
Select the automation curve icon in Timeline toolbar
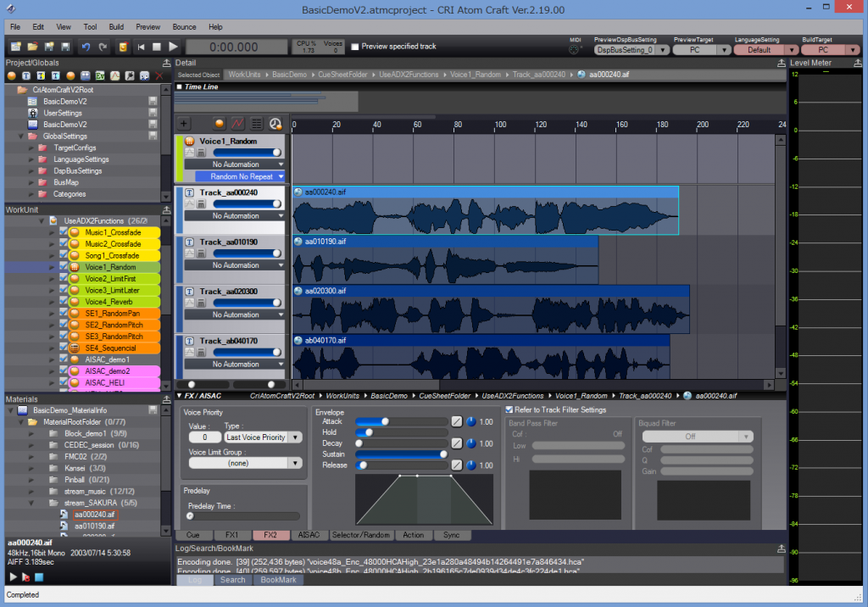(x=238, y=124)
